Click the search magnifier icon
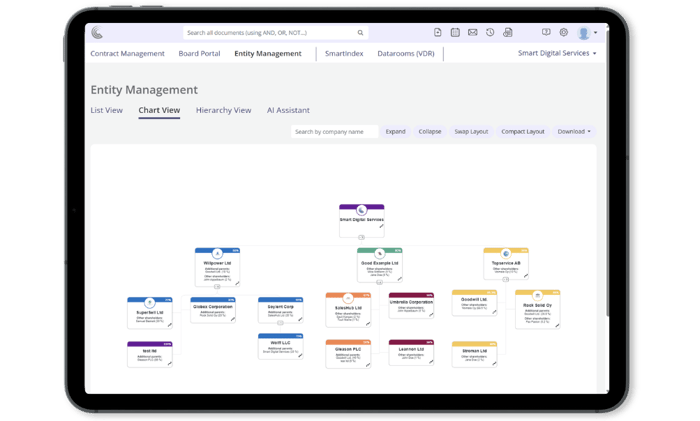The height and width of the screenshot is (421, 700). click(x=360, y=33)
